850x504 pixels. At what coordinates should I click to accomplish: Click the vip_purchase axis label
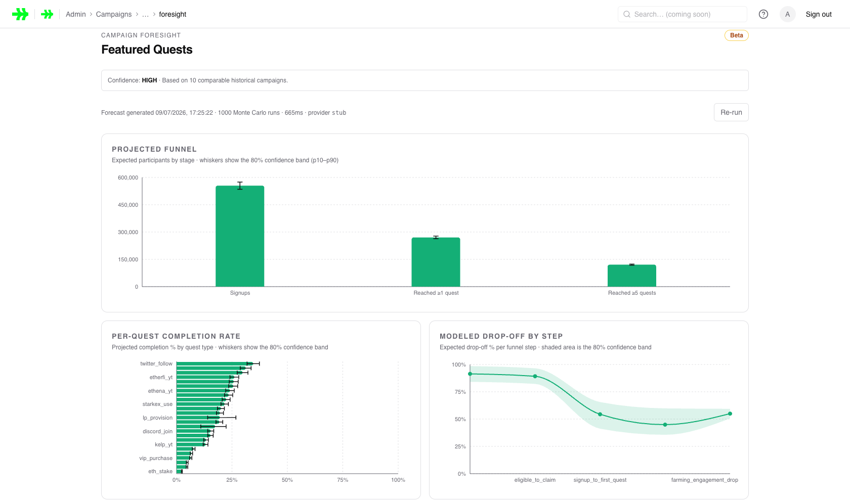[x=156, y=458]
